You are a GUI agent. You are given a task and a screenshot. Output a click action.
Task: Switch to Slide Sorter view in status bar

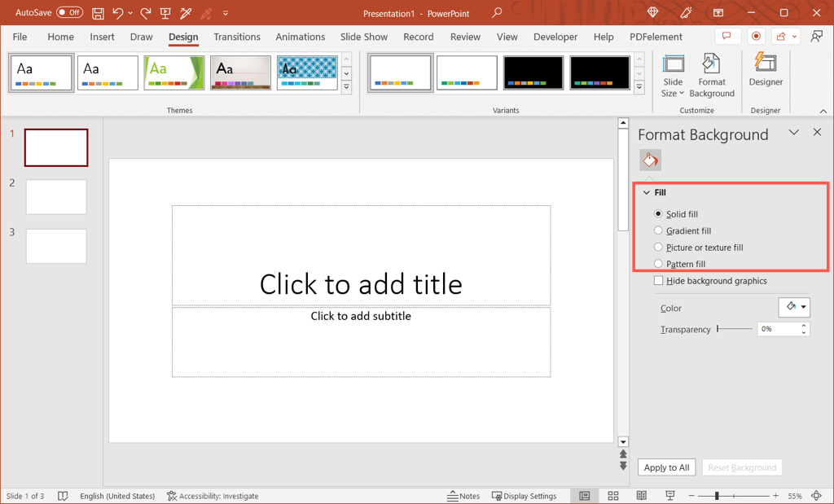click(612, 495)
